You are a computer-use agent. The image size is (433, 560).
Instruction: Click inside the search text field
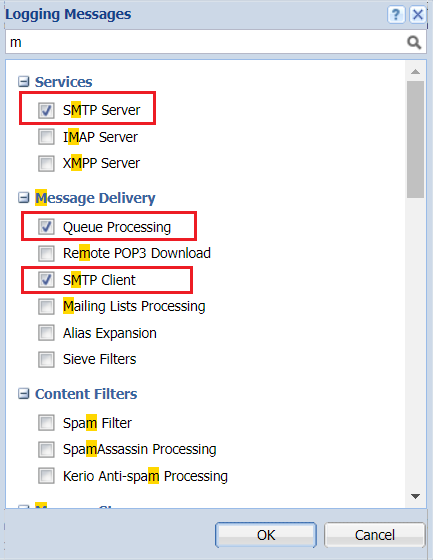(205, 42)
